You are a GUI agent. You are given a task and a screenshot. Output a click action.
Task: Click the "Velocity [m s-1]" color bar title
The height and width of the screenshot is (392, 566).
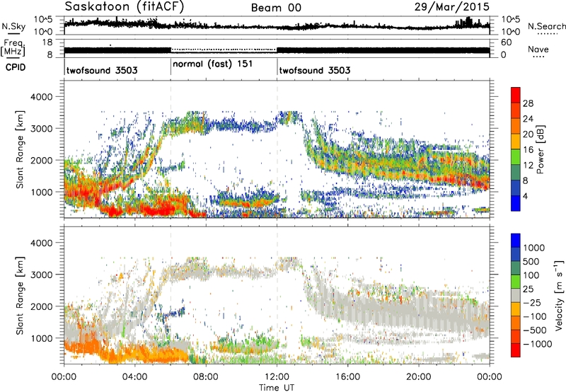(559, 295)
